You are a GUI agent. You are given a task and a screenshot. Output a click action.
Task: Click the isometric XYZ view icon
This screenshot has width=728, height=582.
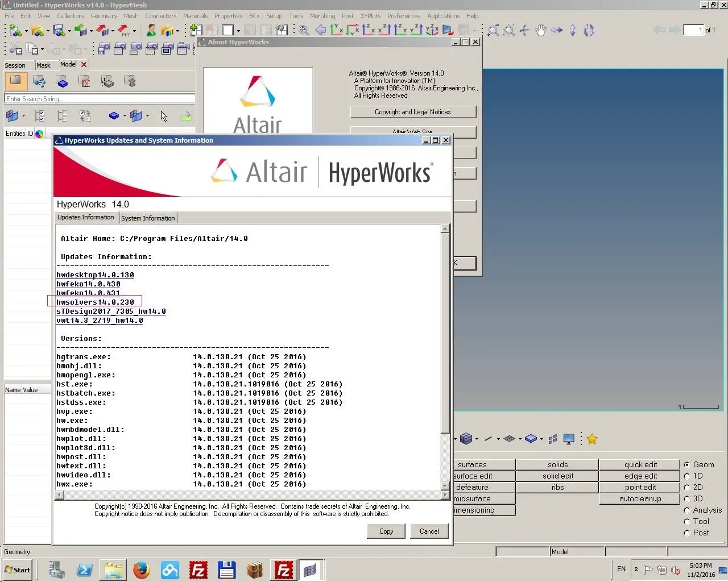pos(432,30)
